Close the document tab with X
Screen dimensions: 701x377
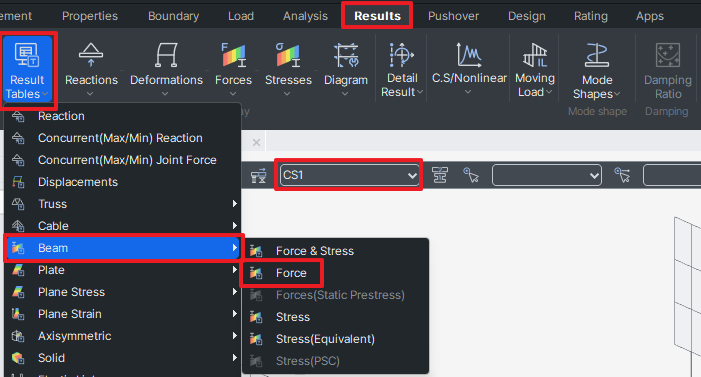(x=256, y=143)
